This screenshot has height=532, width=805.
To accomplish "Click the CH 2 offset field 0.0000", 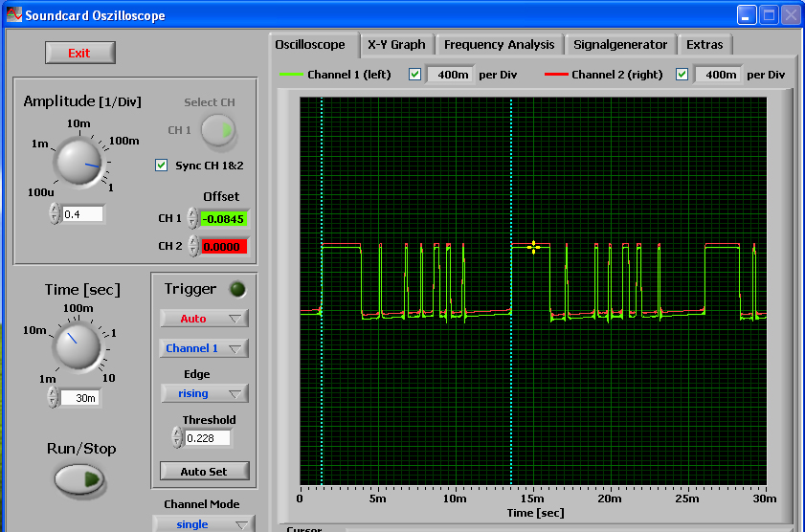I will pos(223,247).
